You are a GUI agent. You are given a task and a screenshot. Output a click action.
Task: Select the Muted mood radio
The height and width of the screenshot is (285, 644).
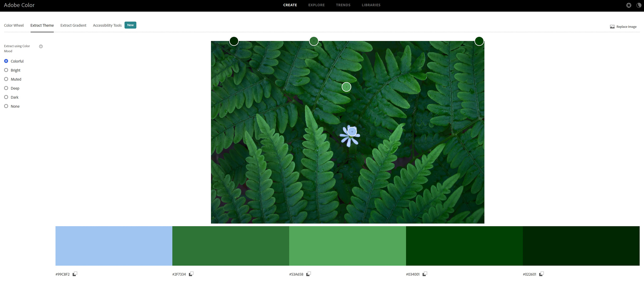[6, 79]
